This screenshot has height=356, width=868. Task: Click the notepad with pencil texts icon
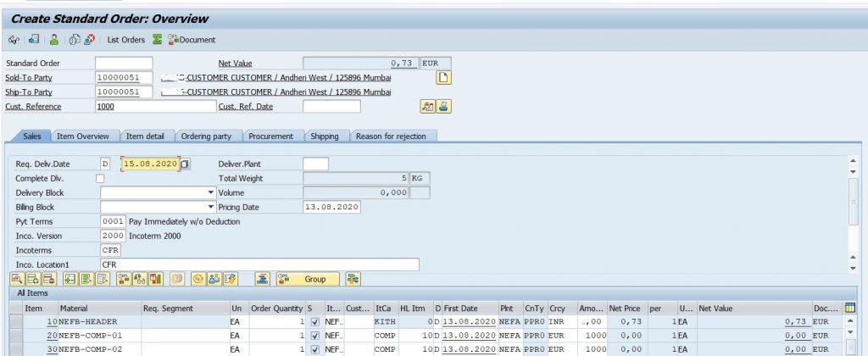pyautogui.click(x=230, y=279)
